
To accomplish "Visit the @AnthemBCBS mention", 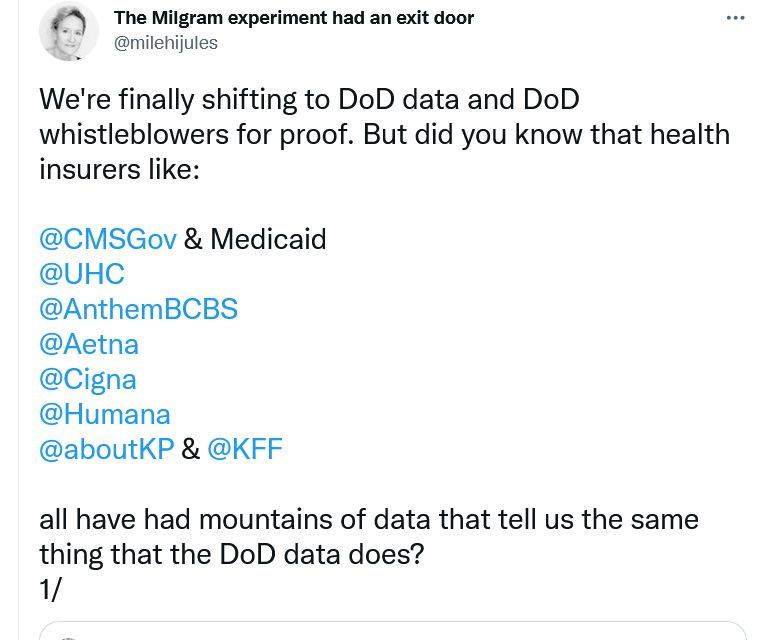I will click(138, 309).
